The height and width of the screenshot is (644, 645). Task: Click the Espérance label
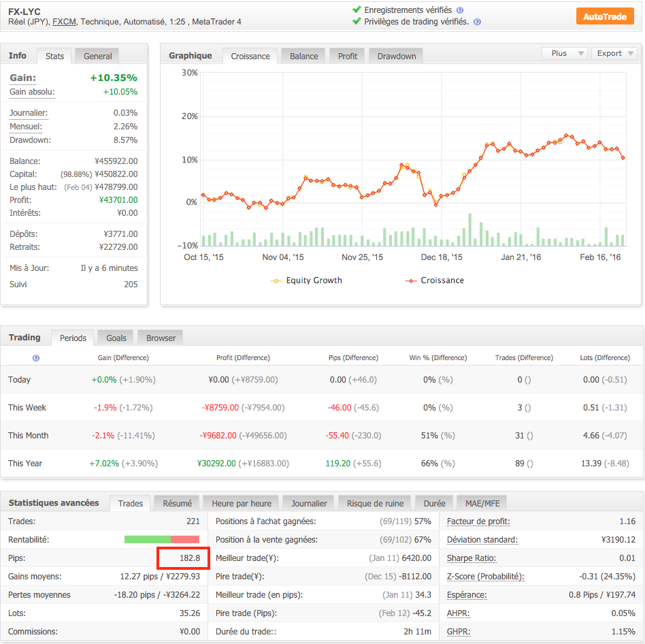pos(467,594)
